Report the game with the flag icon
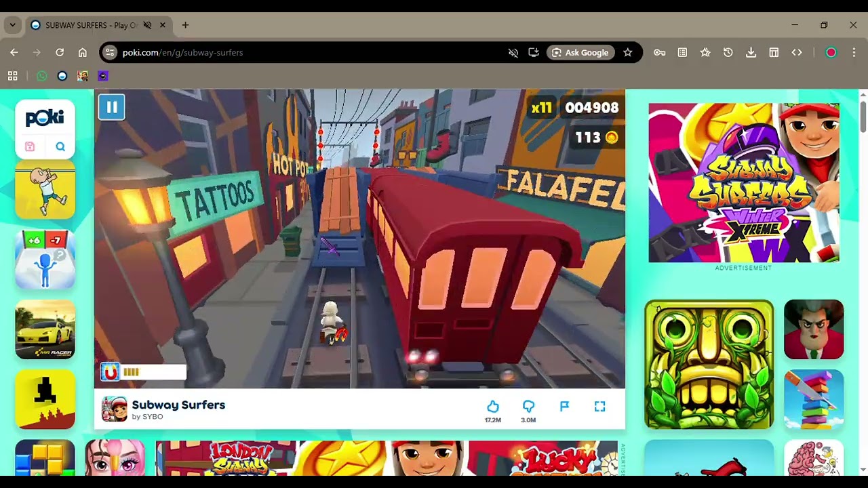Viewport: 868px width, 488px height. coord(564,406)
